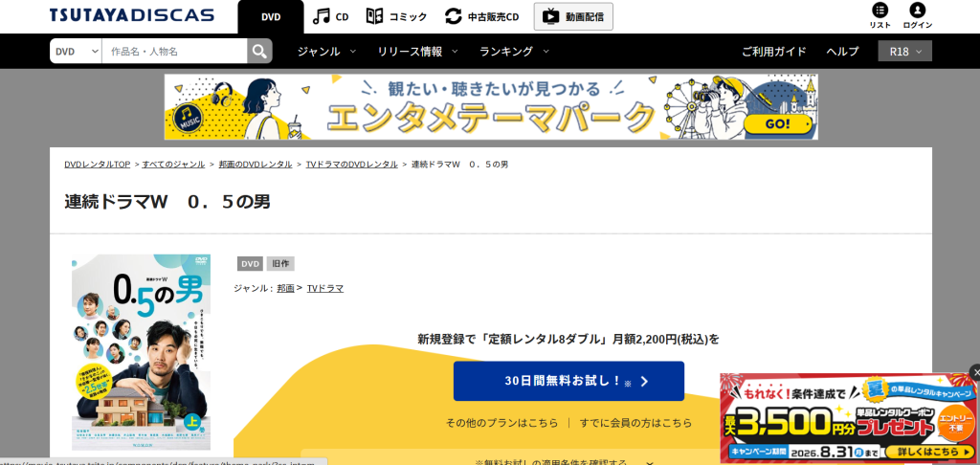This screenshot has height=465, width=980.
Task: Expand the ジャンル menu
Action: point(326,52)
